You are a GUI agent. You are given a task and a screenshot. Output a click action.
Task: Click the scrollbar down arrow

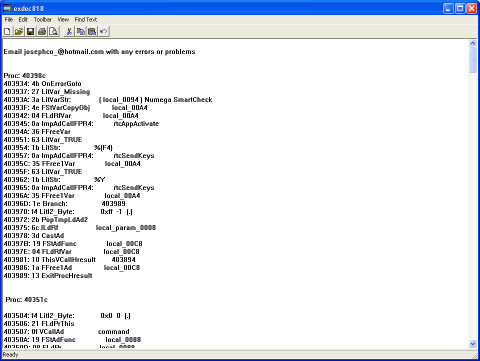pos(473,344)
